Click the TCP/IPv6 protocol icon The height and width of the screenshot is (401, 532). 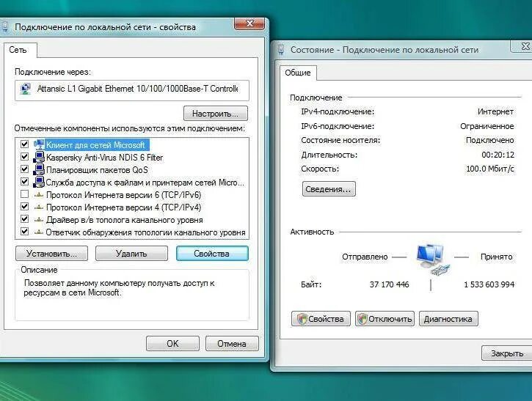(39, 195)
